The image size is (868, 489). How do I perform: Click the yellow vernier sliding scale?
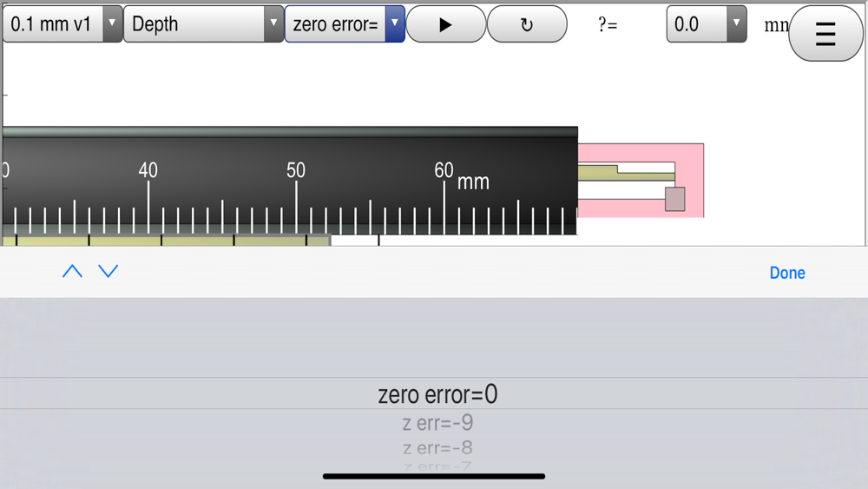point(166,240)
